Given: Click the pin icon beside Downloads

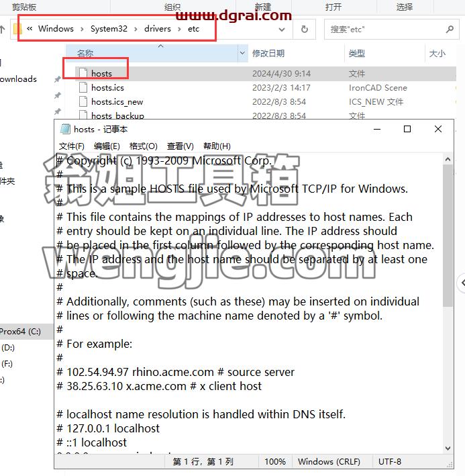Looking at the screenshot, I should pyautogui.click(x=57, y=79).
